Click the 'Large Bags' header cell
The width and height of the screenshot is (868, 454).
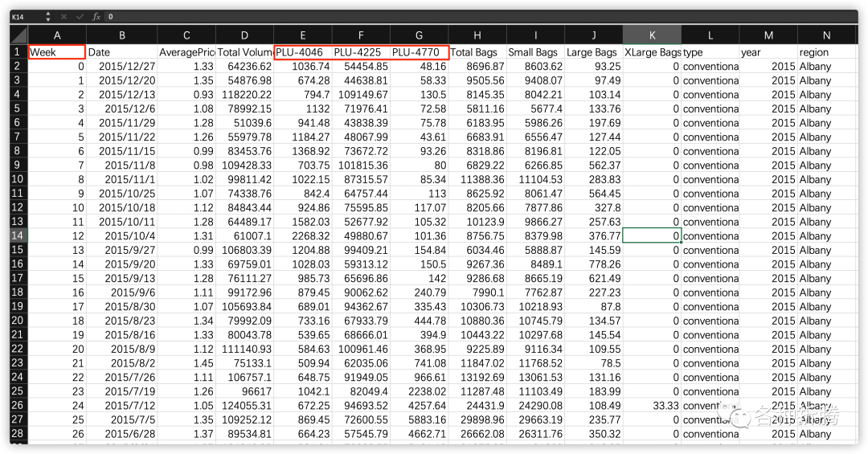[x=593, y=52]
